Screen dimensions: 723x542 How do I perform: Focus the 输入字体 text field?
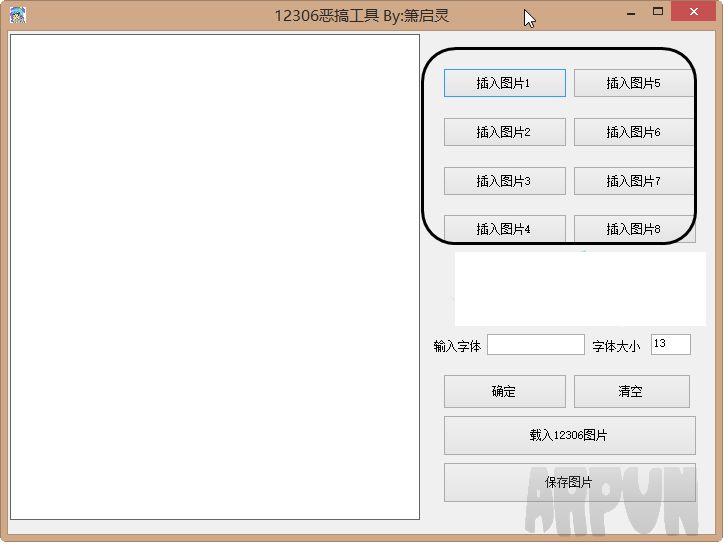pos(536,345)
